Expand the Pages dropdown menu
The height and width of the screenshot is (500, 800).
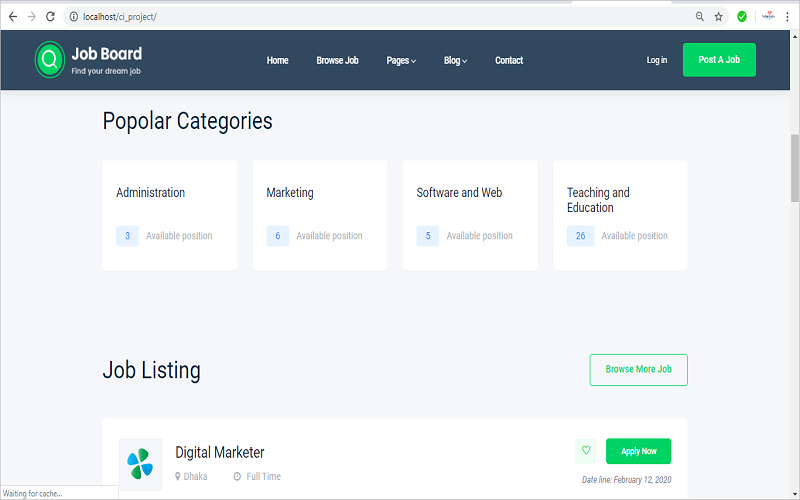401,60
